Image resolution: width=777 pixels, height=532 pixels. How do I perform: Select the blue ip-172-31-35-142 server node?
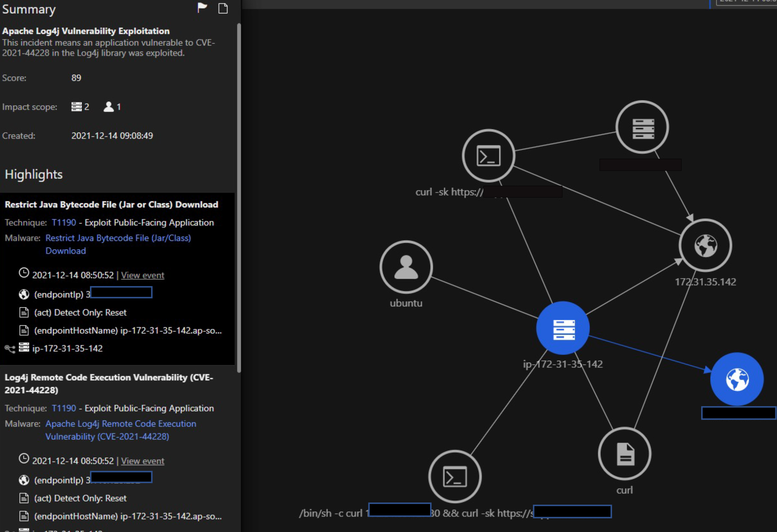(x=563, y=328)
